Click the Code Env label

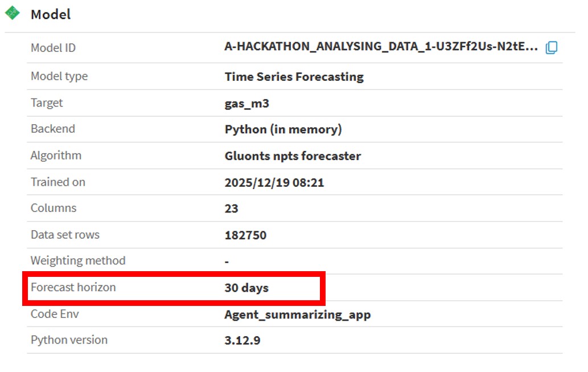click(54, 314)
